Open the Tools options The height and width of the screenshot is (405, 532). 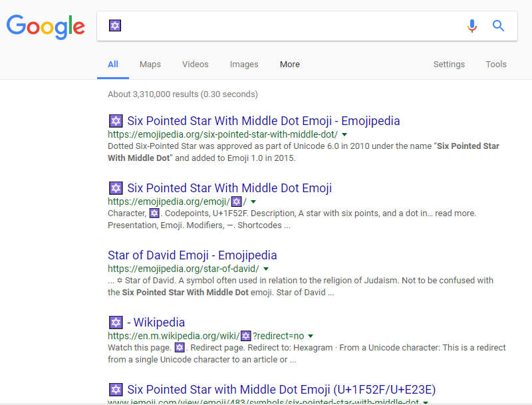(x=496, y=65)
